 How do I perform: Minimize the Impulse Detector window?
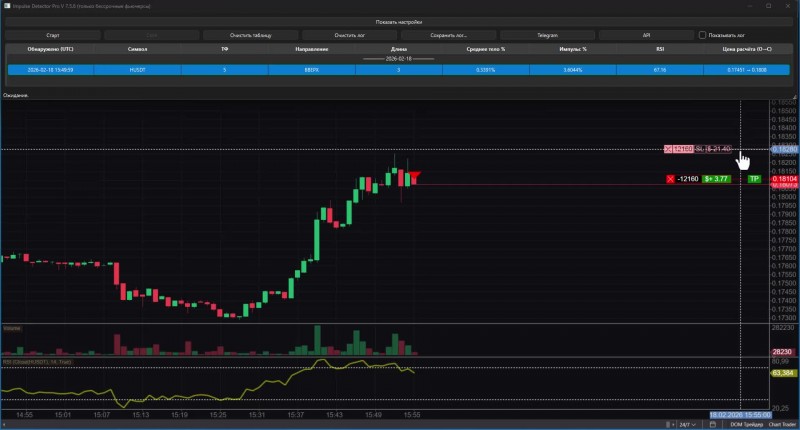(749, 6)
